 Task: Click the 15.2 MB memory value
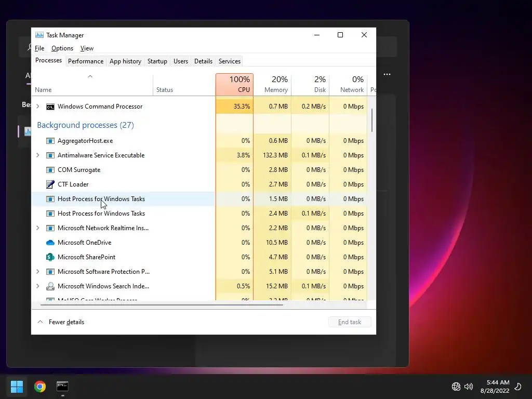[277, 286]
